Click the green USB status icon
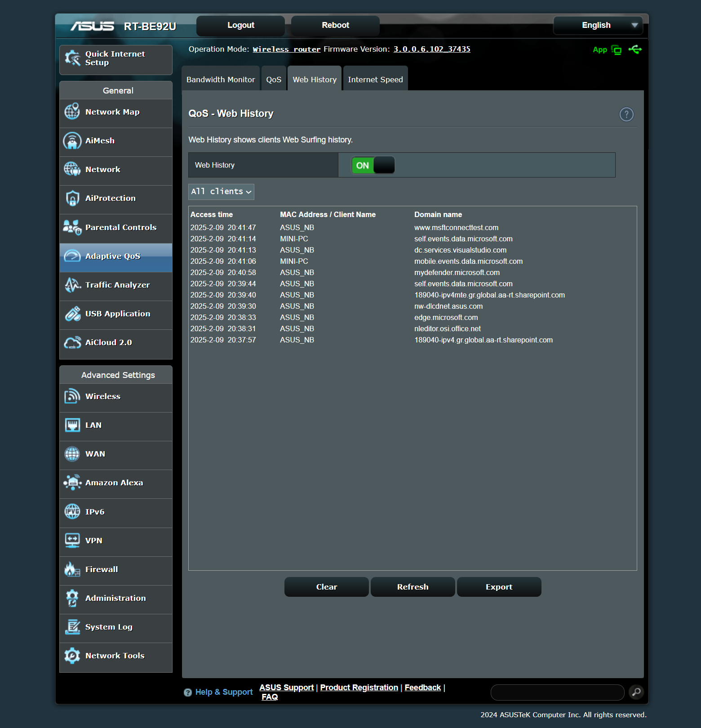This screenshot has height=728, width=701. [x=635, y=49]
